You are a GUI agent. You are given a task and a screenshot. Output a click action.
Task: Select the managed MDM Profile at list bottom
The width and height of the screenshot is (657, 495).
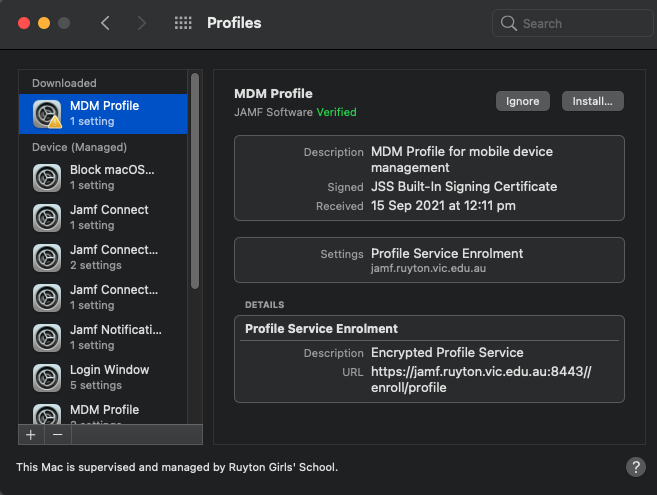point(103,412)
